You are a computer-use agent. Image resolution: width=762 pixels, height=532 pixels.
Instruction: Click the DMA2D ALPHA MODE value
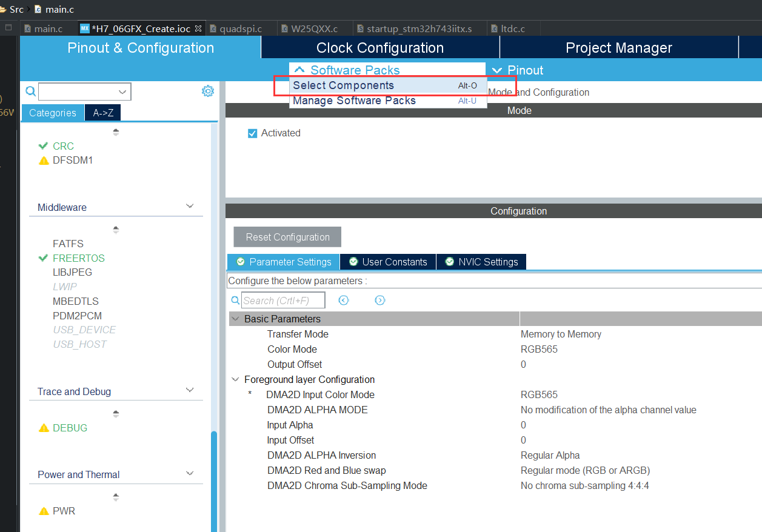click(x=609, y=410)
